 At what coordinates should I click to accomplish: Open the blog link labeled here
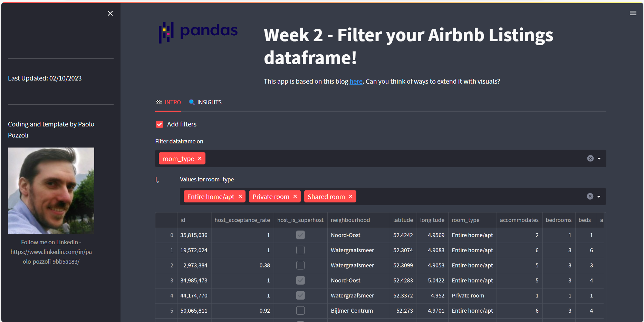[356, 81]
